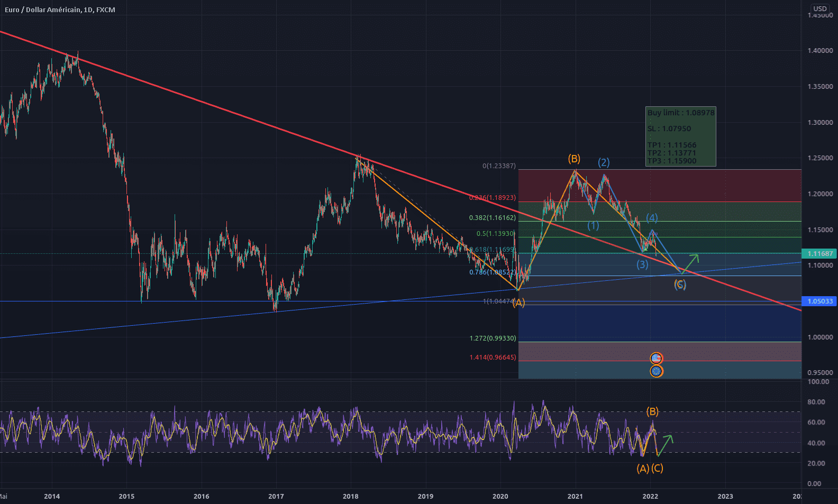Click the blue (2) wave label
Viewport: 838px width, 504px height.
point(604,162)
